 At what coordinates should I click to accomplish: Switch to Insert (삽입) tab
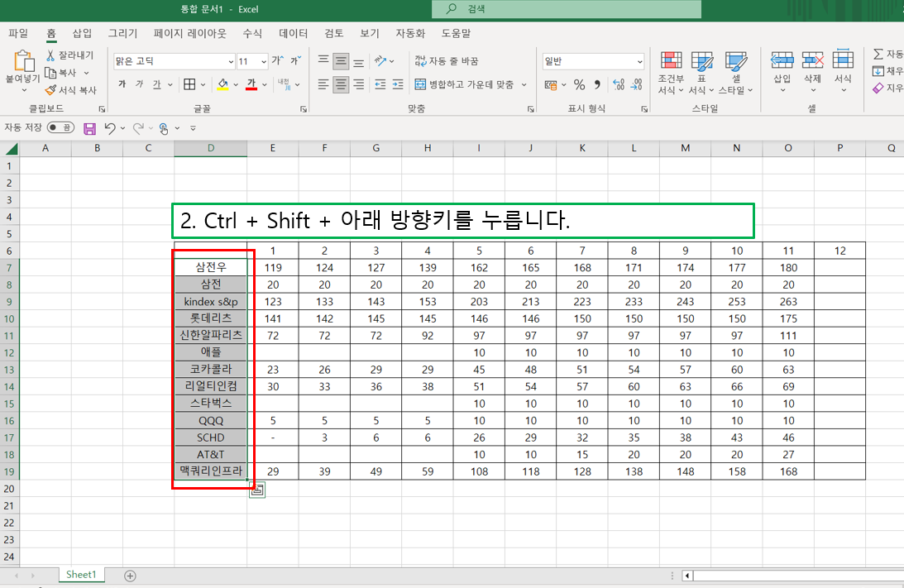click(x=82, y=33)
